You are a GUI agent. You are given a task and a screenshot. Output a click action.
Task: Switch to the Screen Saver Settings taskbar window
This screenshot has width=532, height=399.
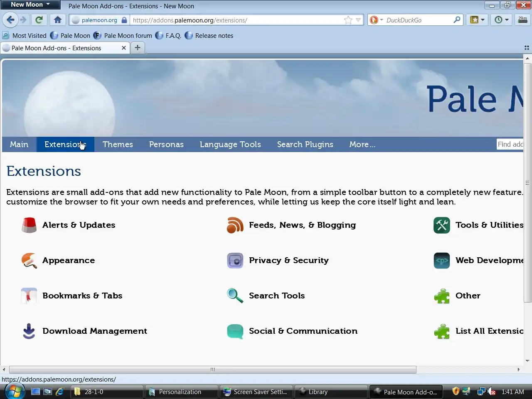pyautogui.click(x=256, y=392)
